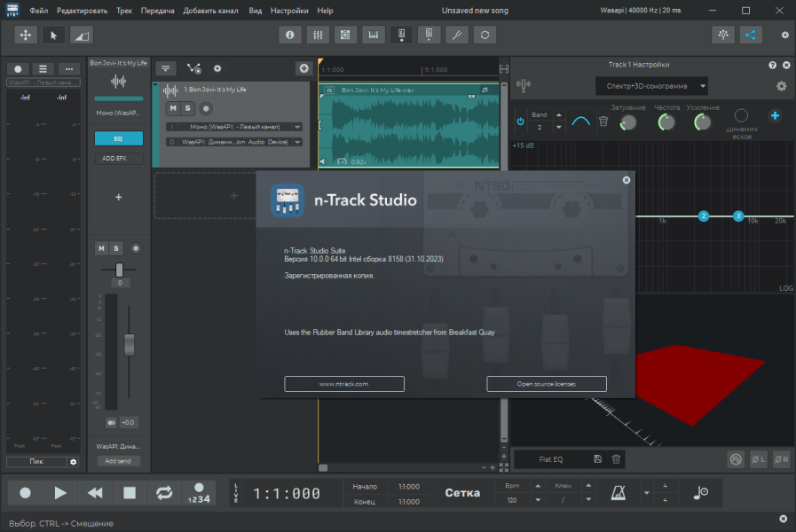Click Add send at mixer bottom
This screenshot has width=796, height=532.
(x=118, y=461)
